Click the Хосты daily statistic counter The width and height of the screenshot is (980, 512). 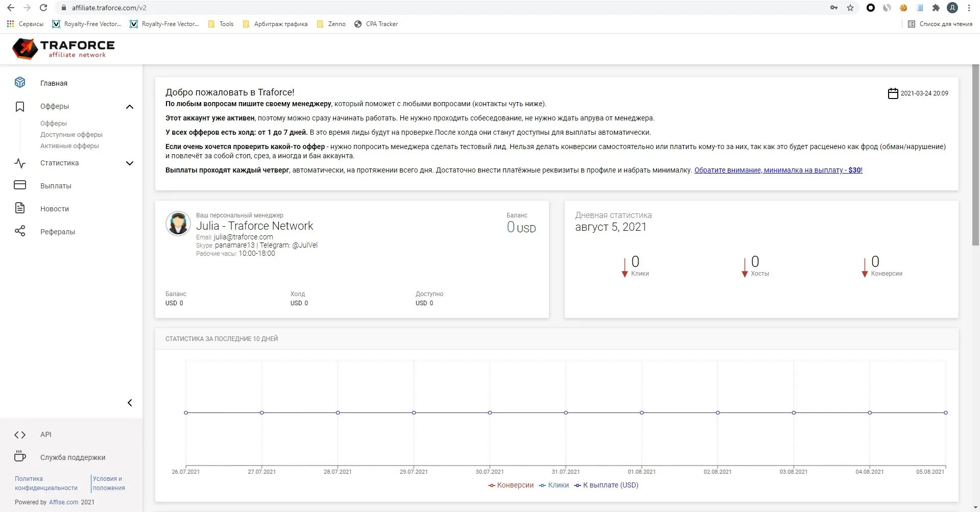[x=755, y=266]
